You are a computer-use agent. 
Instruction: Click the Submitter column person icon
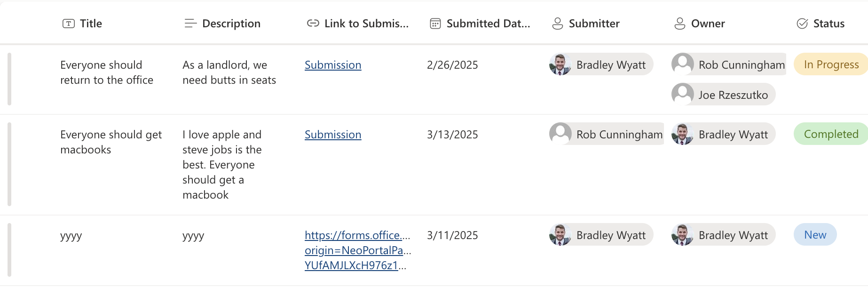click(x=558, y=24)
